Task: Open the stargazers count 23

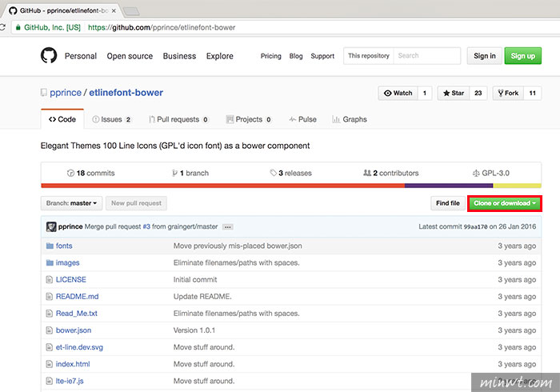Action: (478, 93)
